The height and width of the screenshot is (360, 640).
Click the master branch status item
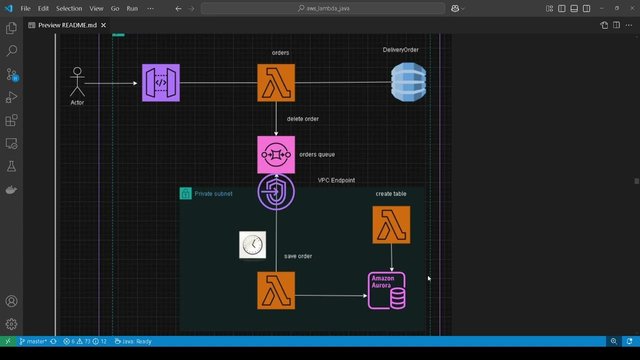tap(33, 341)
